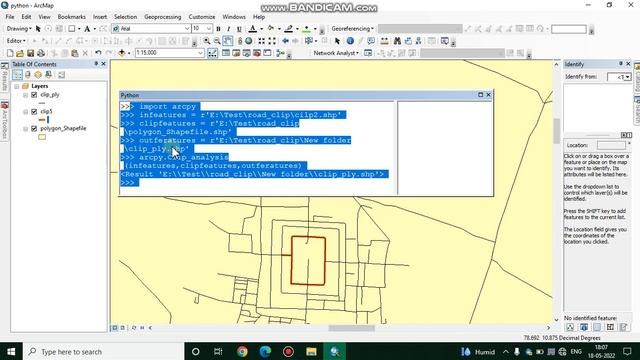The image size is (640, 360).
Task: Select the Pan hand tool
Action: point(228,41)
